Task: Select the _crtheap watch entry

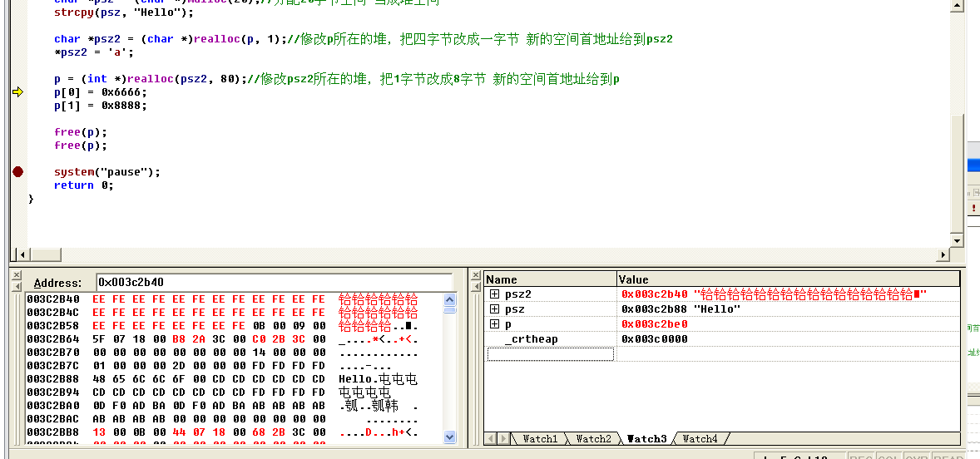Action: pyautogui.click(x=532, y=339)
